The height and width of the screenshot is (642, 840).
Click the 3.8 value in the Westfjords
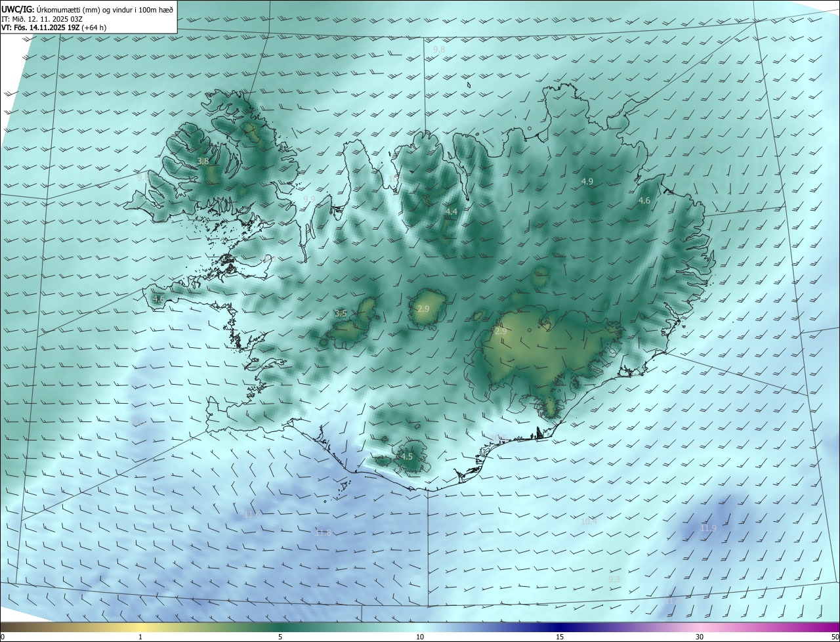pyautogui.click(x=203, y=161)
